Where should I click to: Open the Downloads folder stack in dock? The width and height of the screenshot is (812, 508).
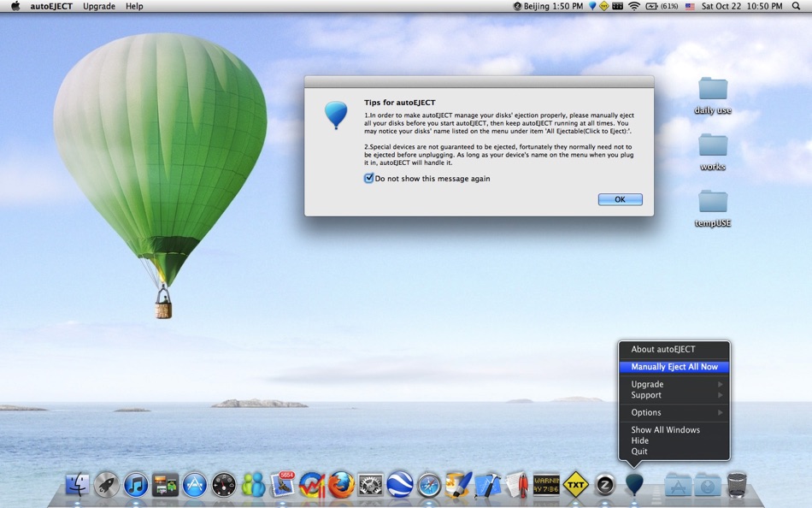708,485
